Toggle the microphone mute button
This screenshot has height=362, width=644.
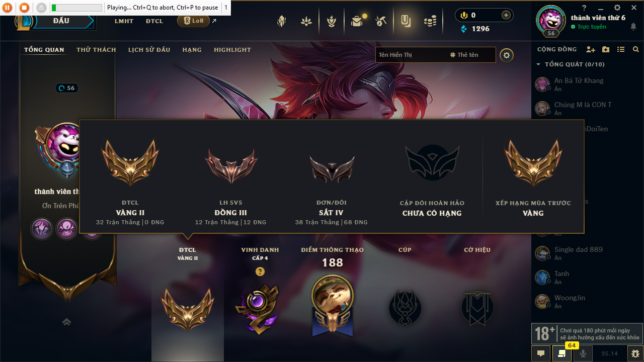pyautogui.click(x=583, y=353)
